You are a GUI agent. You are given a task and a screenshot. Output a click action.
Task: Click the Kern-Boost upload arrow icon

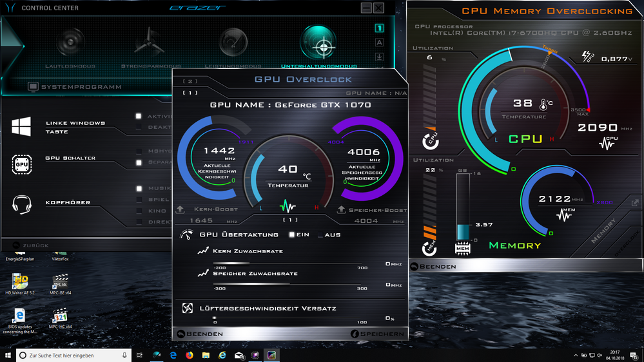click(x=180, y=210)
